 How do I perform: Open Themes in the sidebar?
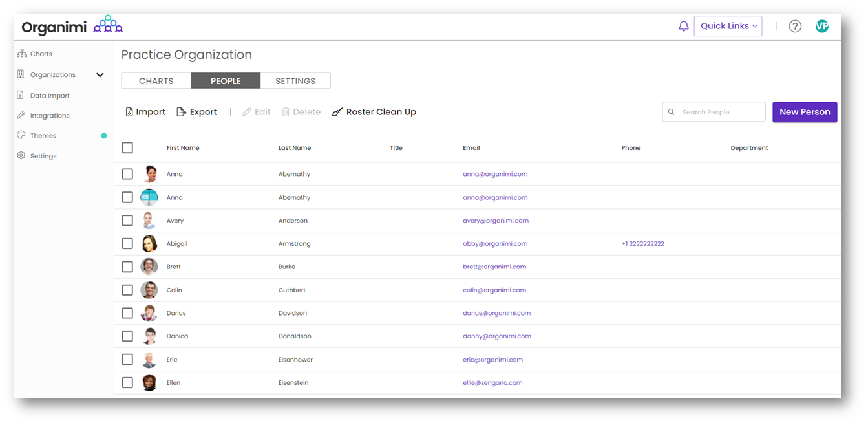click(43, 136)
